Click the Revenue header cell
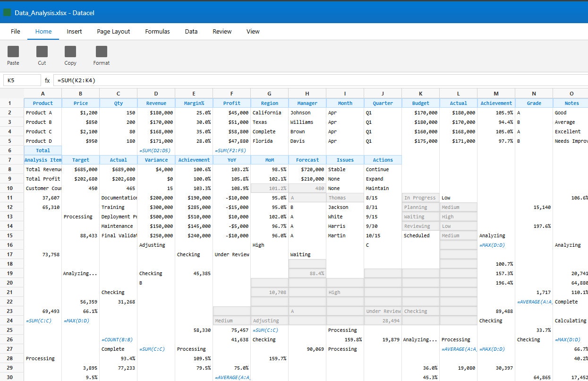 [156, 103]
